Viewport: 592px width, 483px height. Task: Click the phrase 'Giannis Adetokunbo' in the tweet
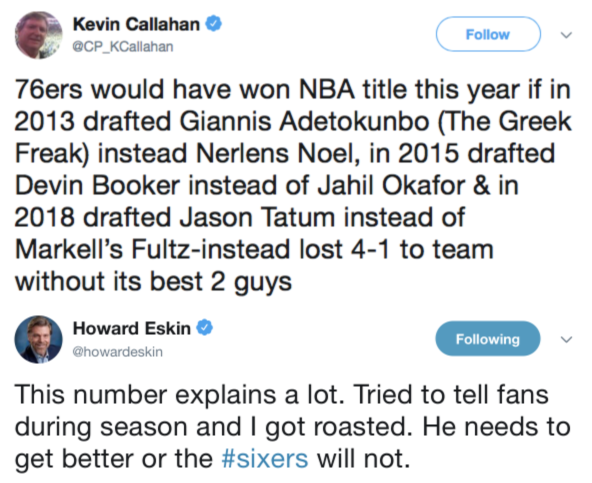[x=304, y=122]
